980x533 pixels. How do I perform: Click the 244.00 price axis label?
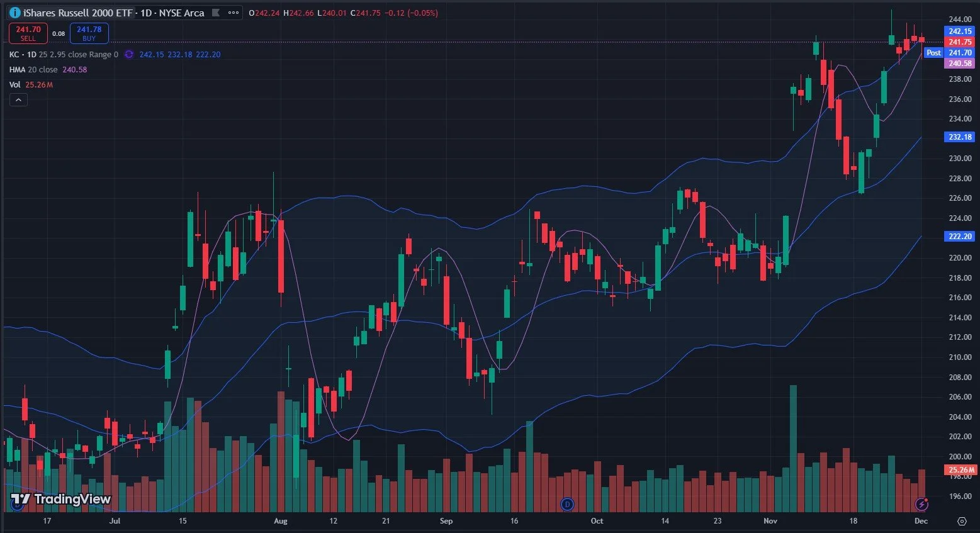coord(960,20)
